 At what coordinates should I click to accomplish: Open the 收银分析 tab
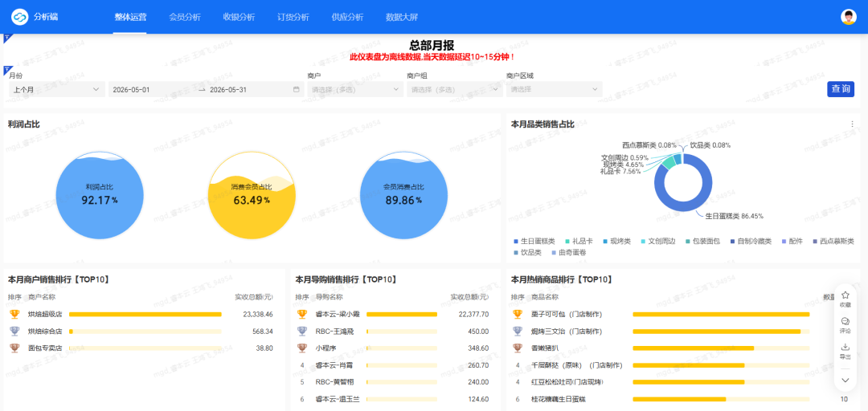pos(240,17)
